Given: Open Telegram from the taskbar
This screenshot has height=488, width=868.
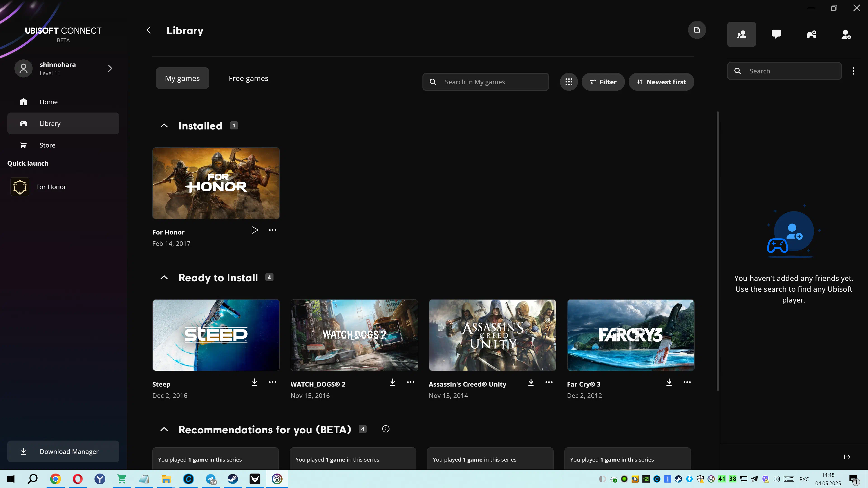Looking at the screenshot, I should [211, 479].
